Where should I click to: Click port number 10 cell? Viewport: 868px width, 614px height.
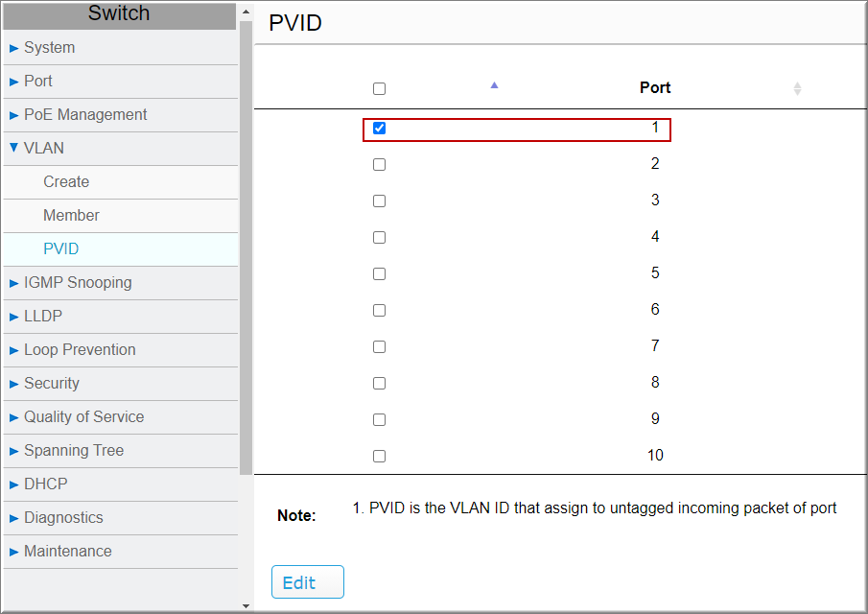[655, 455]
